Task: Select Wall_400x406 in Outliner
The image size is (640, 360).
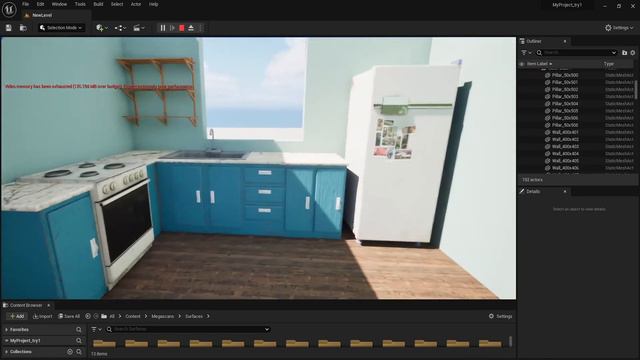Action: pyautogui.click(x=565, y=168)
